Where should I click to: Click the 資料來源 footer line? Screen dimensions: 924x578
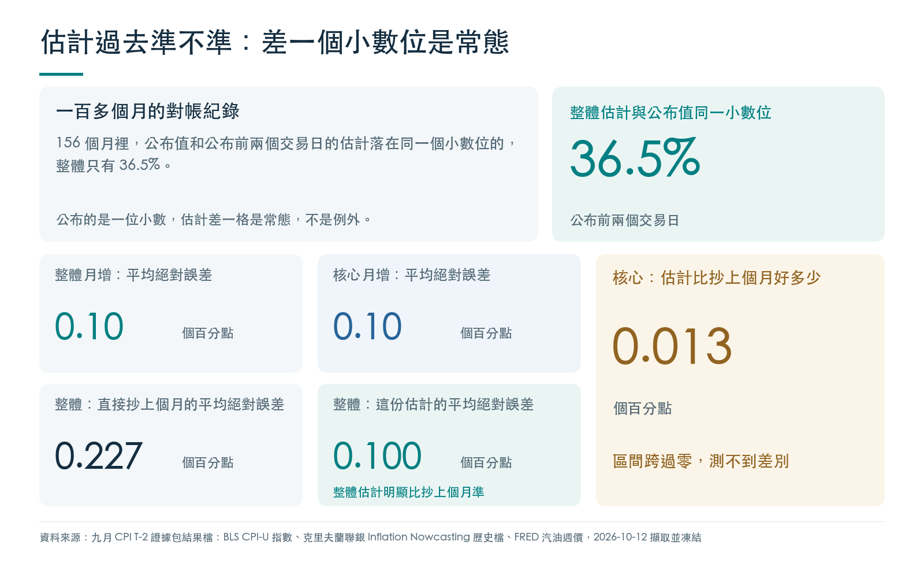tap(370, 538)
